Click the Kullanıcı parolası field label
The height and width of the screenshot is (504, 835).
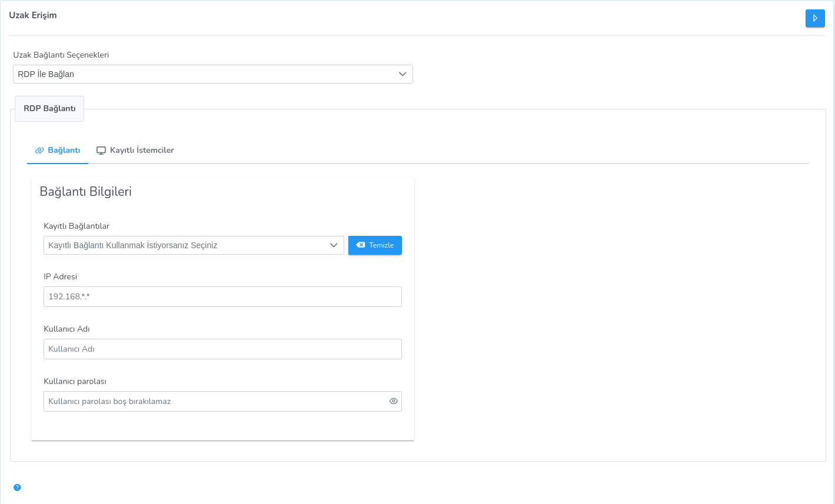point(75,381)
